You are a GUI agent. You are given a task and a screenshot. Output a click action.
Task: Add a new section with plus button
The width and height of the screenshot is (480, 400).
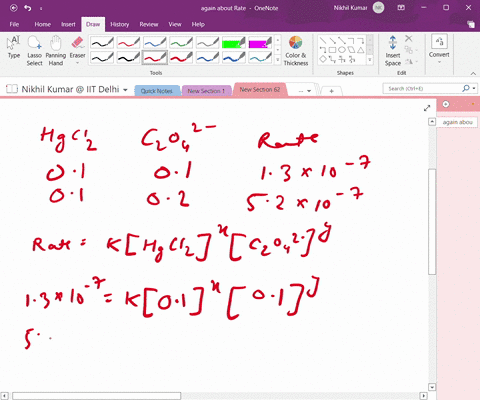click(x=331, y=91)
